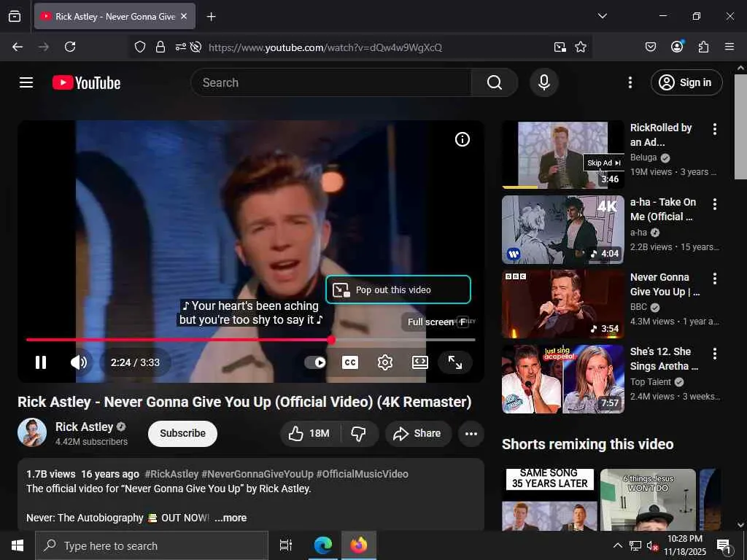Mute the video volume
The image size is (747, 560).
point(79,362)
